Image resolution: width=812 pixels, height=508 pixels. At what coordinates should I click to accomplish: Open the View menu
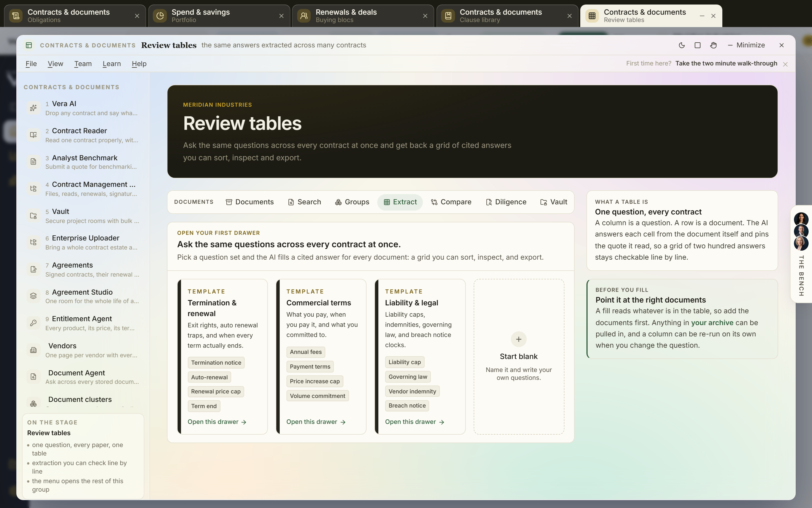coord(55,63)
